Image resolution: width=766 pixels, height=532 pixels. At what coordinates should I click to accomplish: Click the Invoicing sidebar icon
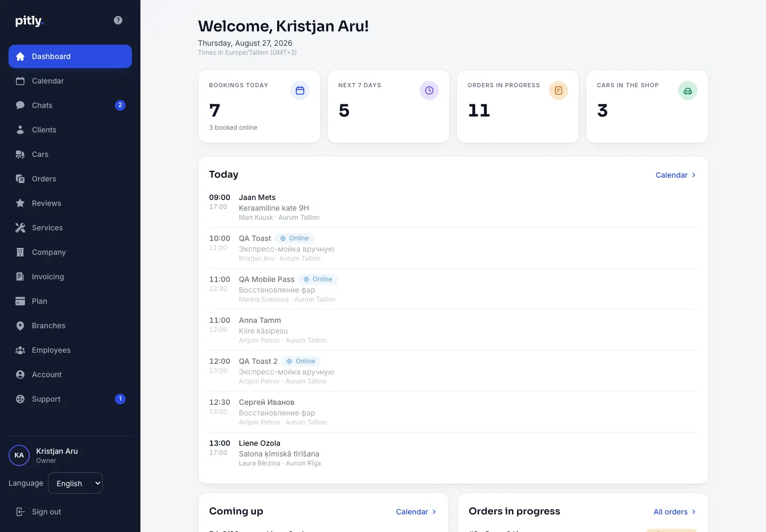(x=20, y=277)
